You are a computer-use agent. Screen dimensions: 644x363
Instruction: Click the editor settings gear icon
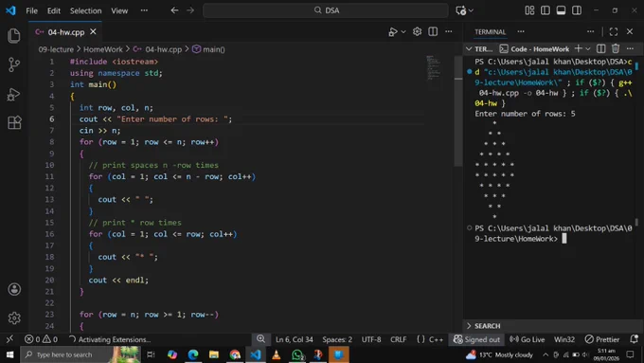coord(417,31)
